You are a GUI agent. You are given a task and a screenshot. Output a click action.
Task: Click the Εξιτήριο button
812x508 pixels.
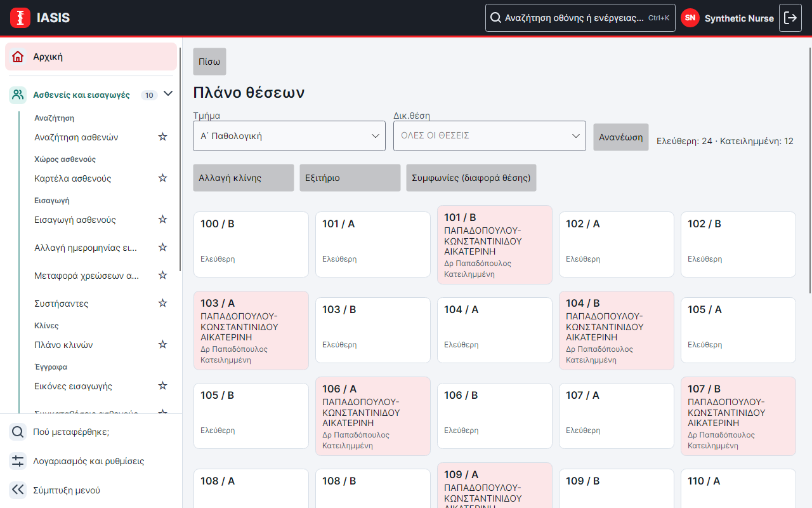[350, 178]
